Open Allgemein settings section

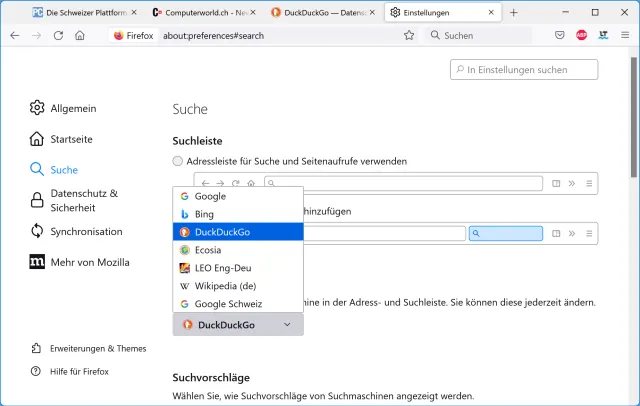(x=63, y=108)
